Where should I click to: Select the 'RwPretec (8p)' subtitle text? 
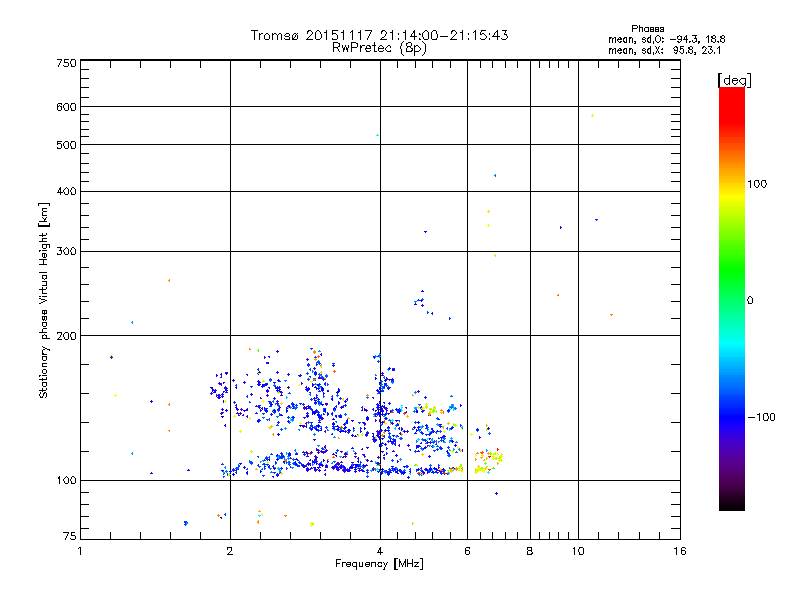pos(379,48)
